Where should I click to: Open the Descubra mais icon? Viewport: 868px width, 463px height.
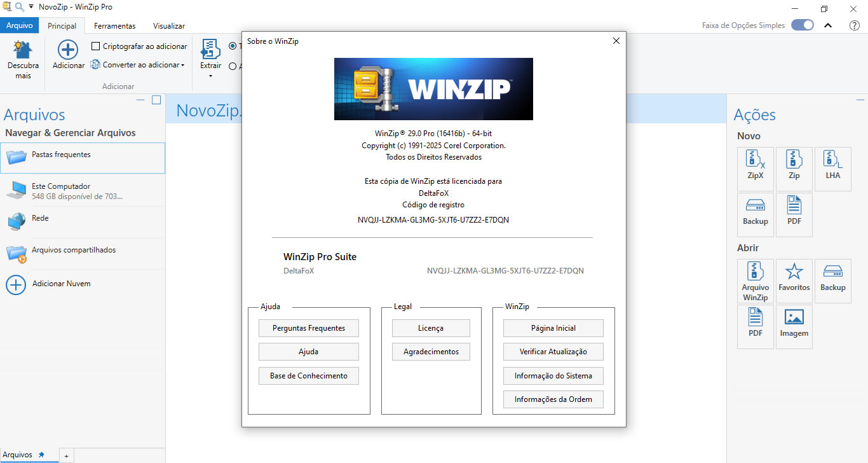coord(23,50)
